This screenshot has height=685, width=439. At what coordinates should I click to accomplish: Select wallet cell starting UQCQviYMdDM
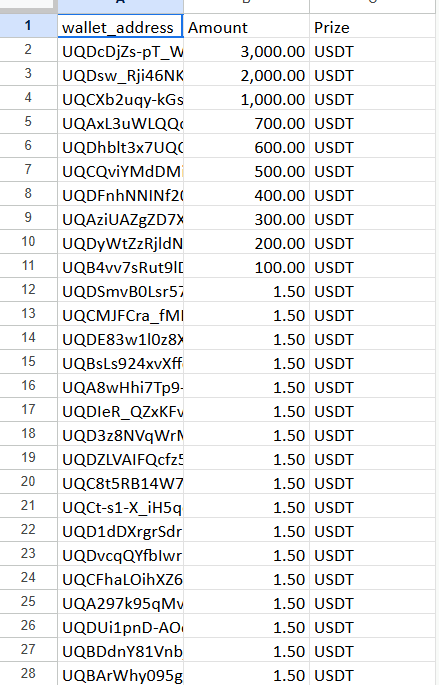click(120, 170)
